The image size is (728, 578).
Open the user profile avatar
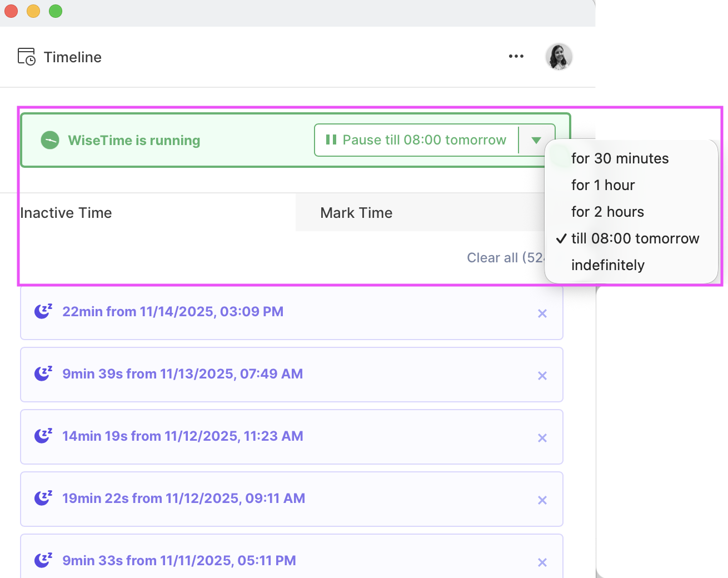[x=559, y=57]
